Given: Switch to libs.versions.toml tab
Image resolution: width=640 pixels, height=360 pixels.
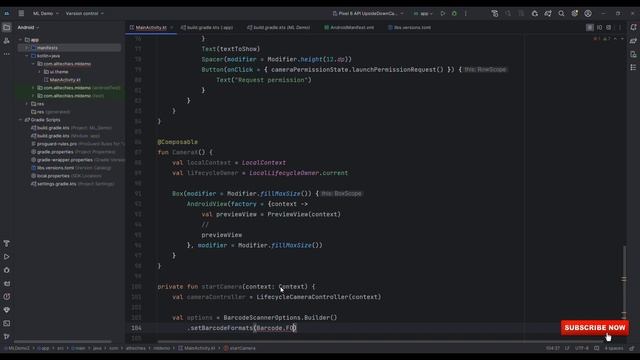Looking at the screenshot, I should tap(409, 28).
